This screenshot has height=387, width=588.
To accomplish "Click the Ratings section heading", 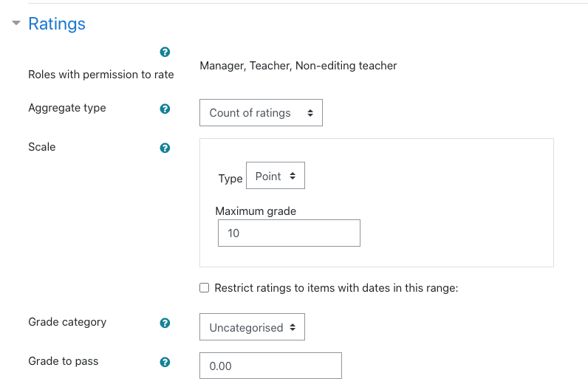I will tap(57, 24).
